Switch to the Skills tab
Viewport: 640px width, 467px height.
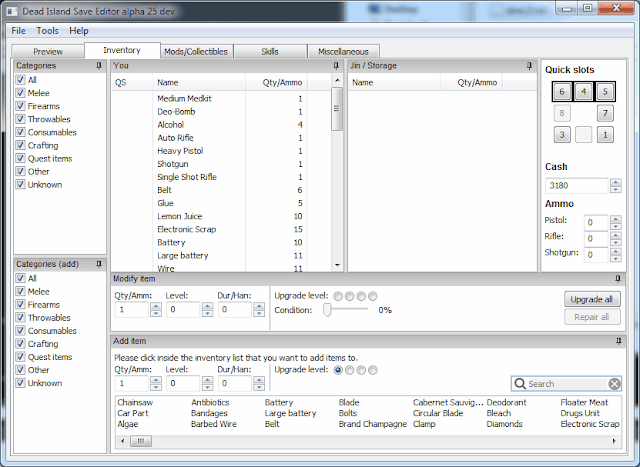pyautogui.click(x=270, y=51)
